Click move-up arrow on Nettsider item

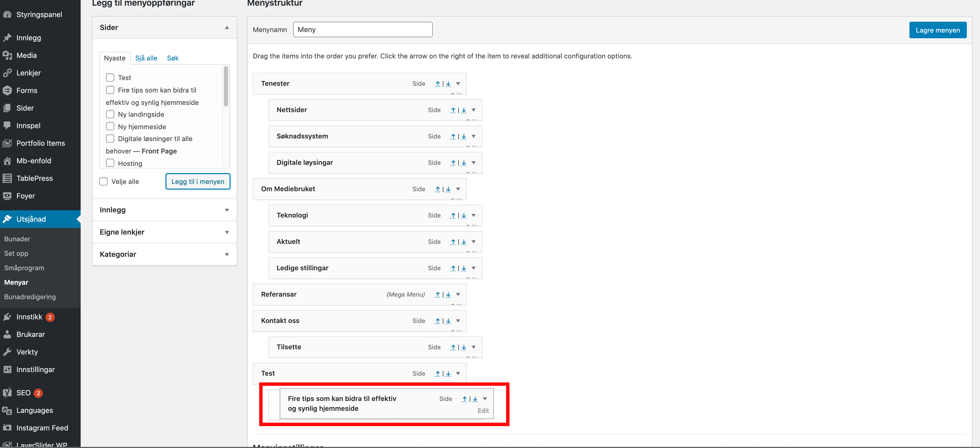point(453,110)
